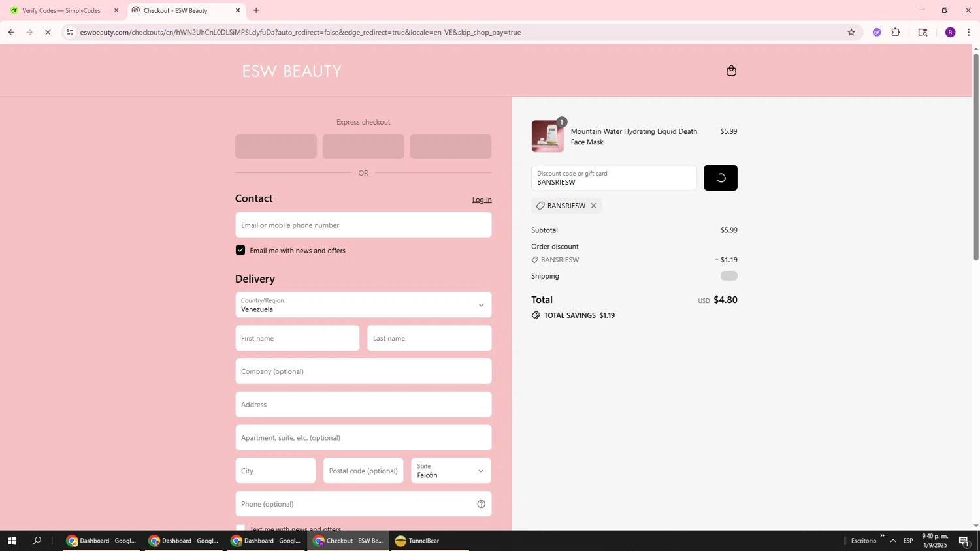This screenshot has width=980, height=551.
Task: Click the phone help question mark icon
Action: coord(481,504)
